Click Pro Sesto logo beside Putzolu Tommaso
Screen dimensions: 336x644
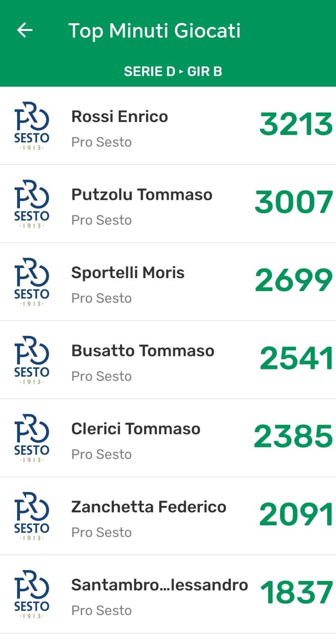coord(32,204)
